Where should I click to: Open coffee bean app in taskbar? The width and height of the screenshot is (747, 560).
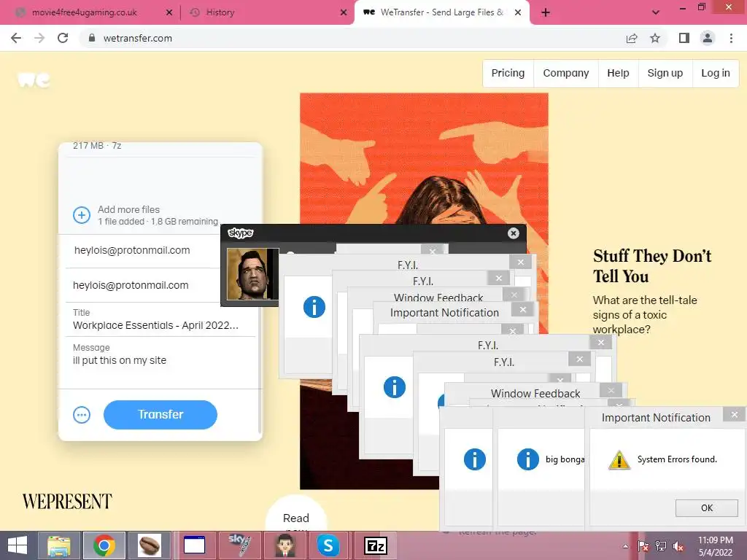[149, 545]
